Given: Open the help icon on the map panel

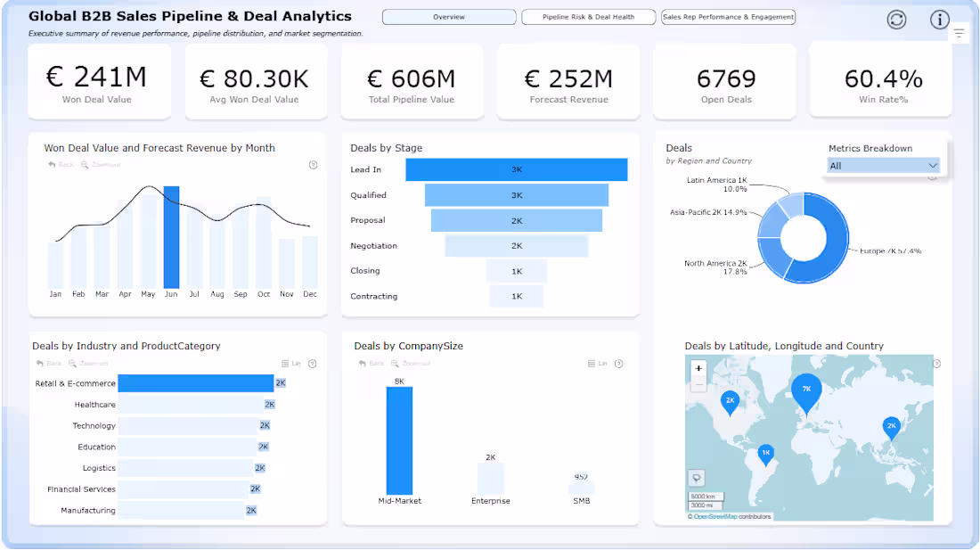Looking at the screenshot, I should (x=936, y=364).
